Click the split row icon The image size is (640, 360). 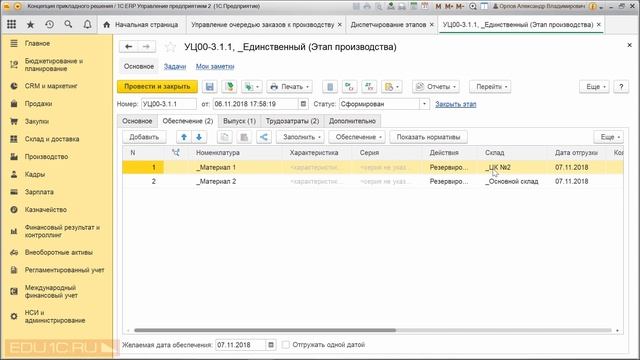pyautogui.click(x=264, y=137)
